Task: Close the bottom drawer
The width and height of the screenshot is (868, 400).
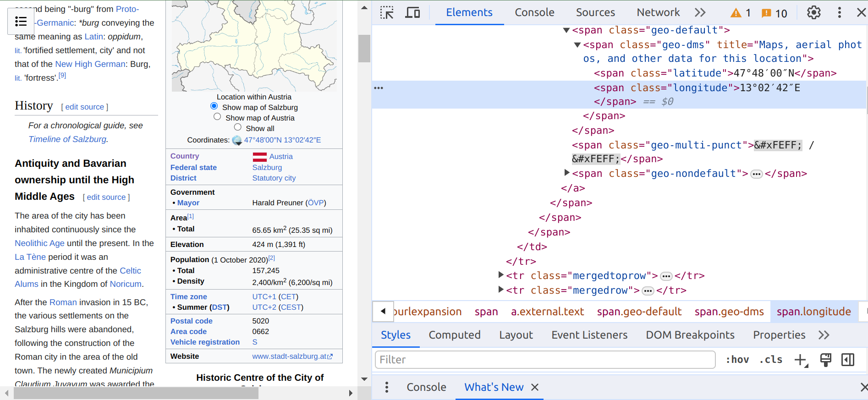Action: pos(864,387)
